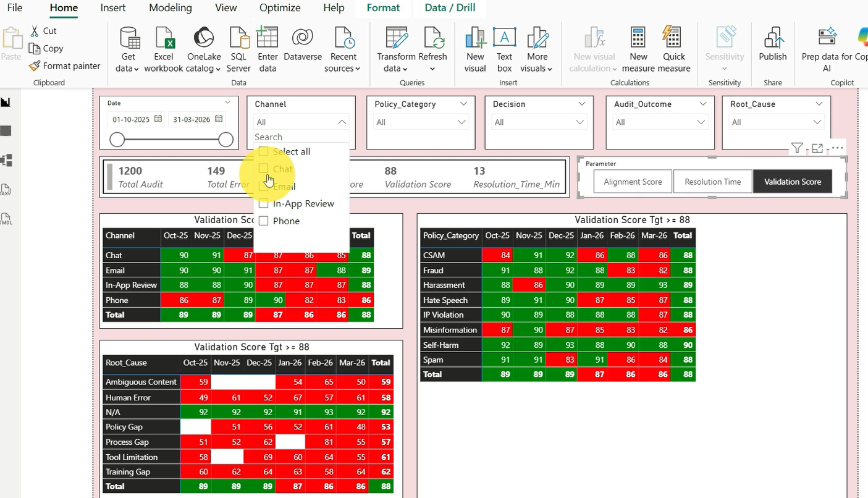The width and height of the screenshot is (868, 498).
Task: Open the Get data menu
Action: coord(128,49)
